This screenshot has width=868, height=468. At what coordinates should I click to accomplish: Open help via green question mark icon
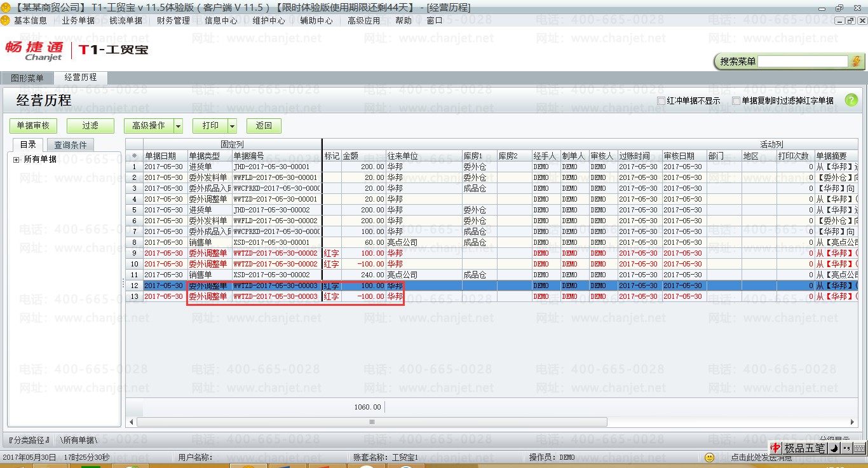click(x=851, y=100)
